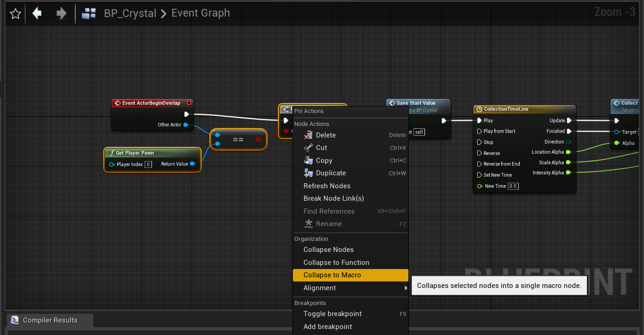Edit the New Time 0.0 field
The image size is (644, 335).
click(513, 186)
